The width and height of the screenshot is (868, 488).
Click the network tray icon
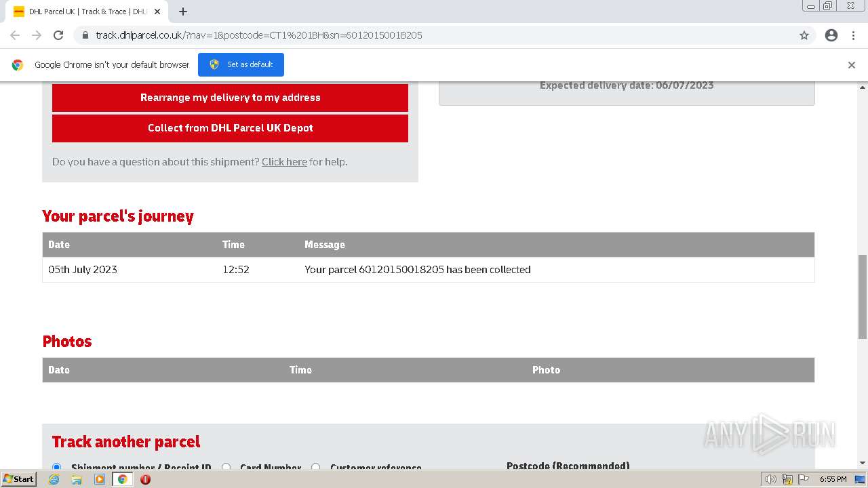787,479
